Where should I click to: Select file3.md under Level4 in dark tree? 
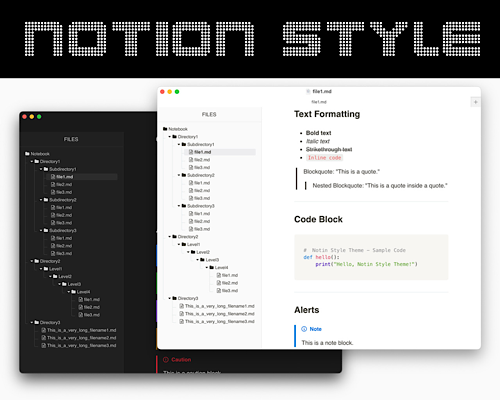[x=89, y=315]
